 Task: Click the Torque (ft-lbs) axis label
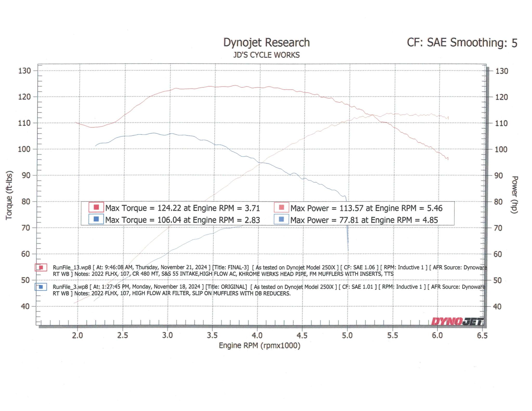[x=9, y=195]
